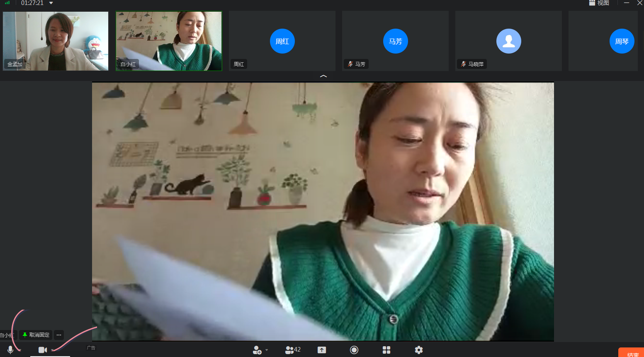The image size is (644, 357).
Task: Open the invite participants icon
Action: tap(257, 350)
